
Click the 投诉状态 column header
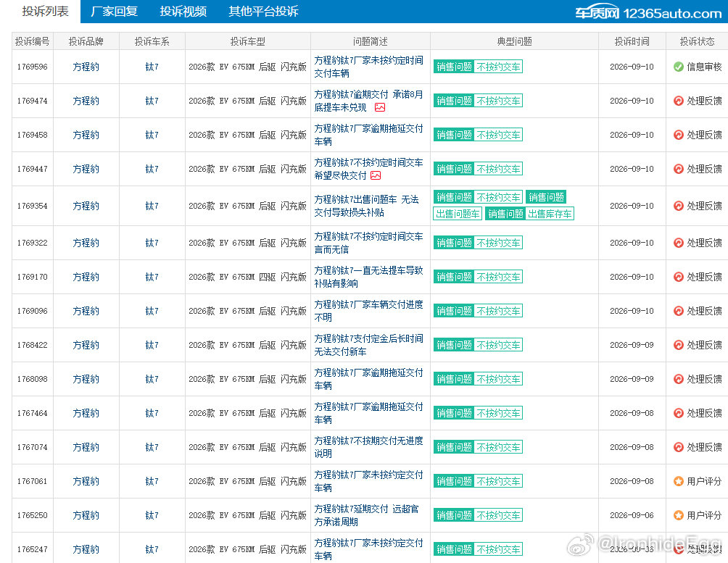point(697,41)
